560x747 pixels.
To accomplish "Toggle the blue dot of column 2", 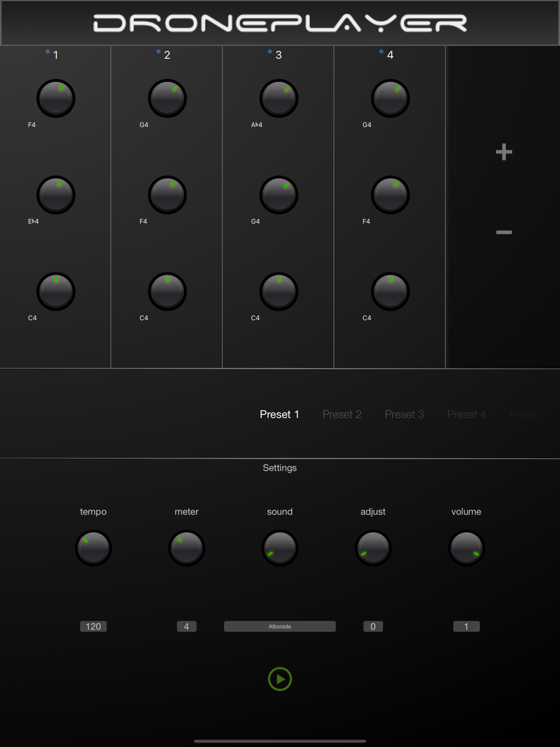I will 158,52.
